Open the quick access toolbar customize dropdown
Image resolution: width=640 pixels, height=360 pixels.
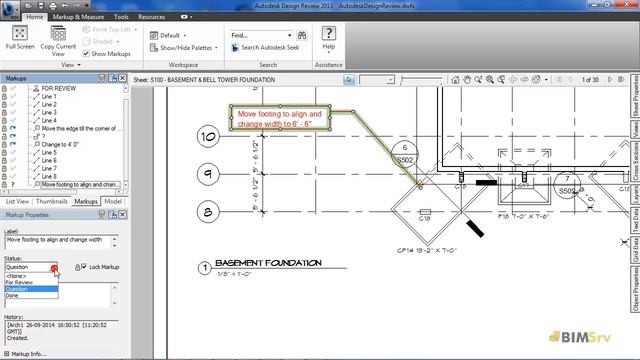click(87, 6)
